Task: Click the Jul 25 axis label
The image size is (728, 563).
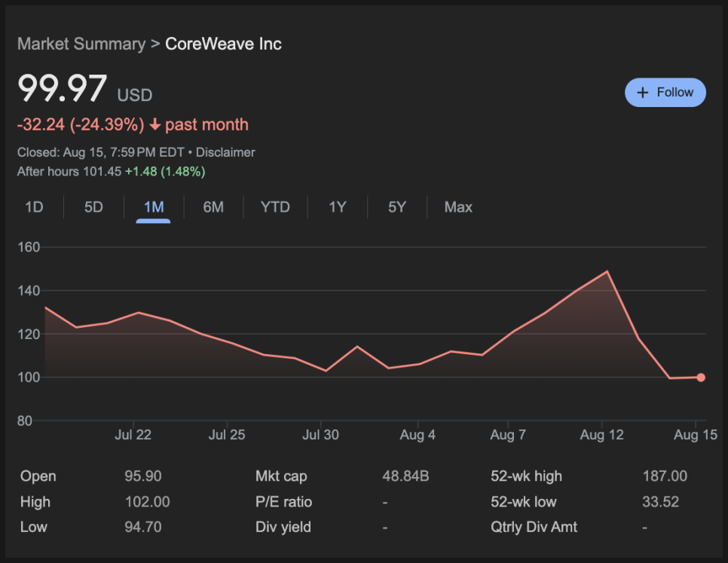Action: 227,435
